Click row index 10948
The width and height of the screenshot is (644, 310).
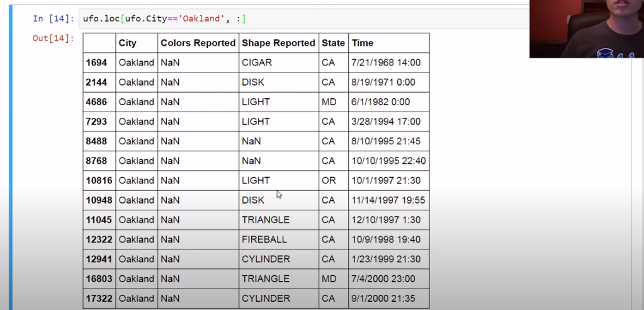coord(99,200)
